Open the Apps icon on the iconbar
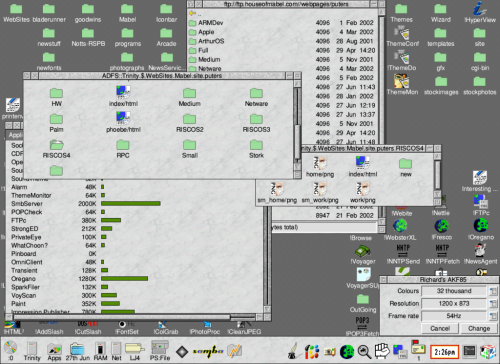 pyautogui.click(x=54, y=351)
